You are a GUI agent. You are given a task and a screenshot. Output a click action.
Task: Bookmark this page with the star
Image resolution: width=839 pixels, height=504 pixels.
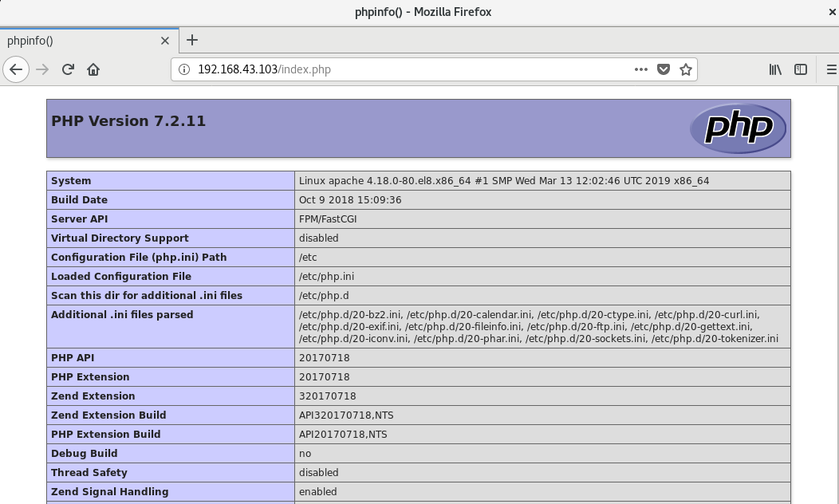[x=686, y=69]
